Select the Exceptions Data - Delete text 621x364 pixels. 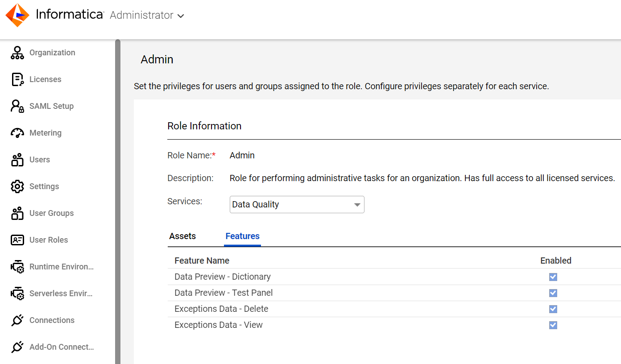(221, 309)
